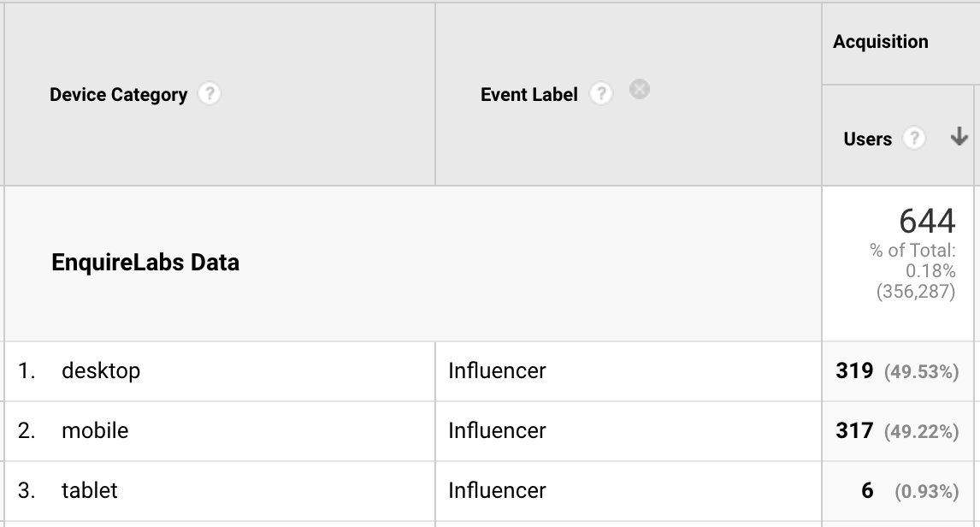The width and height of the screenshot is (980, 527).
Task: Remove the Event Label secondary dimension
Action: [x=639, y=89]
